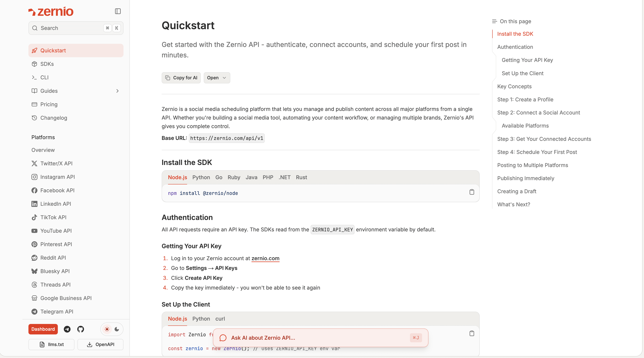Click the Copy for AI button
This screenshot has width=644, height=358.
[x=181, y=78]
